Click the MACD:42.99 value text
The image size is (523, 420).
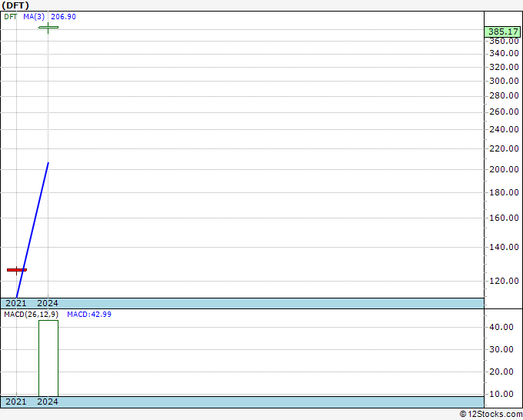[x=89, y=315]
